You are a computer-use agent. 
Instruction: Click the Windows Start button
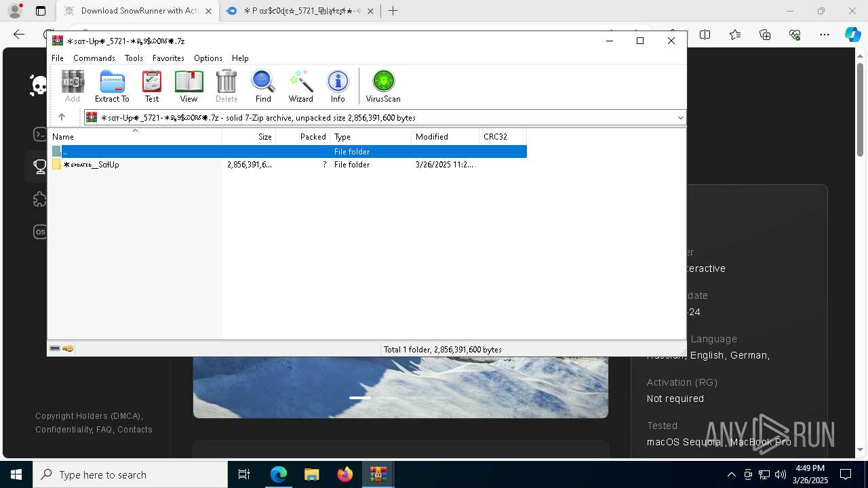click(16, 474)
